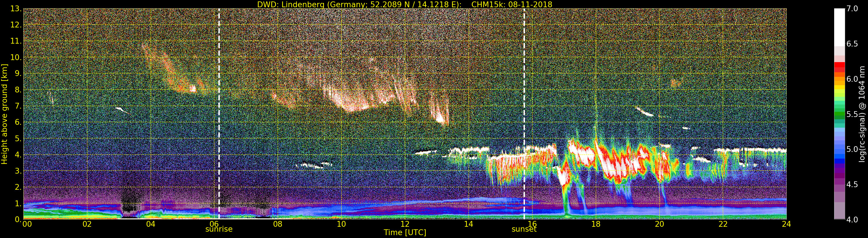868x238 pixels.
Task: Click height axis tick '2.'
Action: [18, 187]
